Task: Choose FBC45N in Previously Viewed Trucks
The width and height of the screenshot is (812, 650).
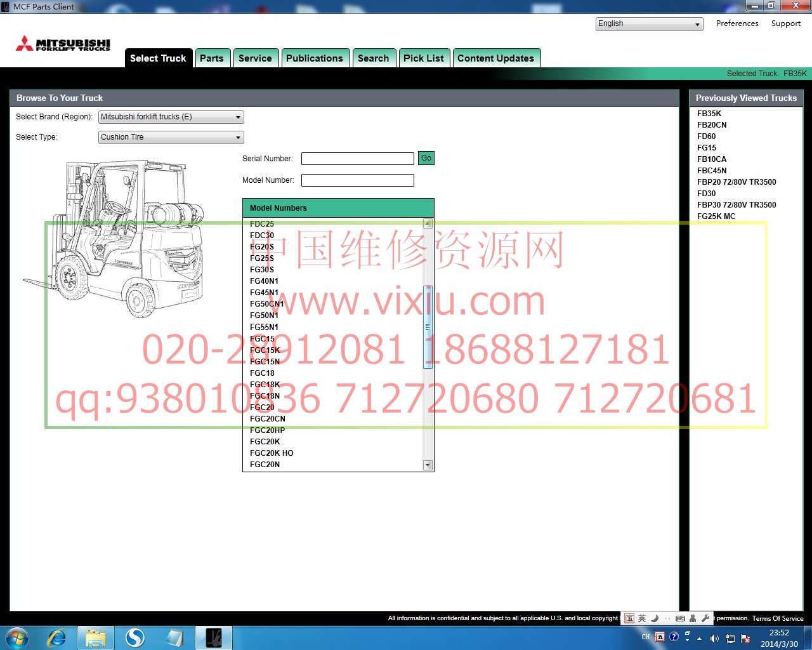Action: [712, 171]
